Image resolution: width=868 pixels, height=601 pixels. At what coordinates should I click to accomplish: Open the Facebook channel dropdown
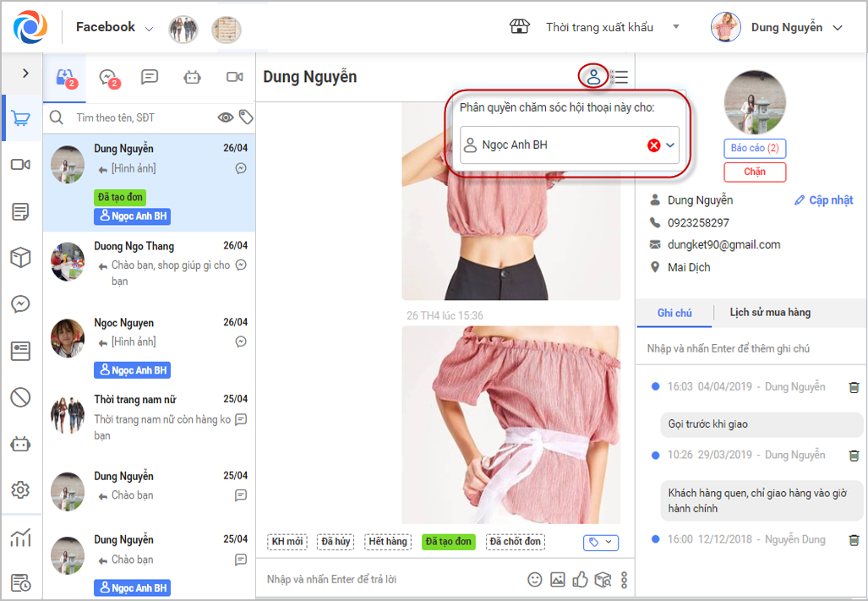tap(115, 27)
